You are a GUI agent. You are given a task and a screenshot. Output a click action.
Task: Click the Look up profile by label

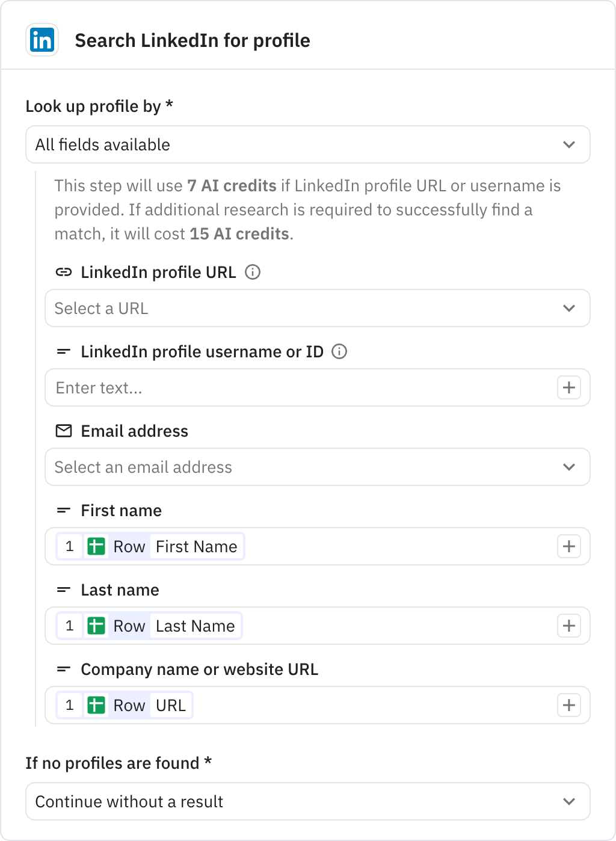pos(99,106)
